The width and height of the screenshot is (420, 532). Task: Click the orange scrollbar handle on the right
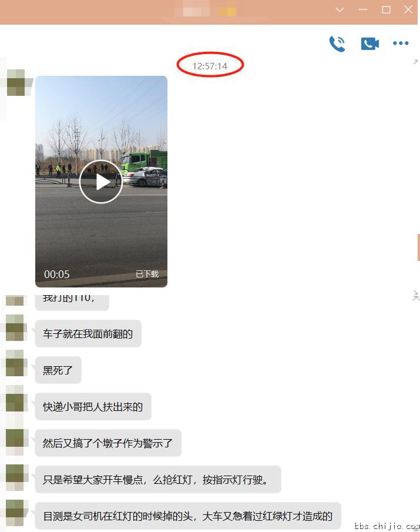click(419, 247)
